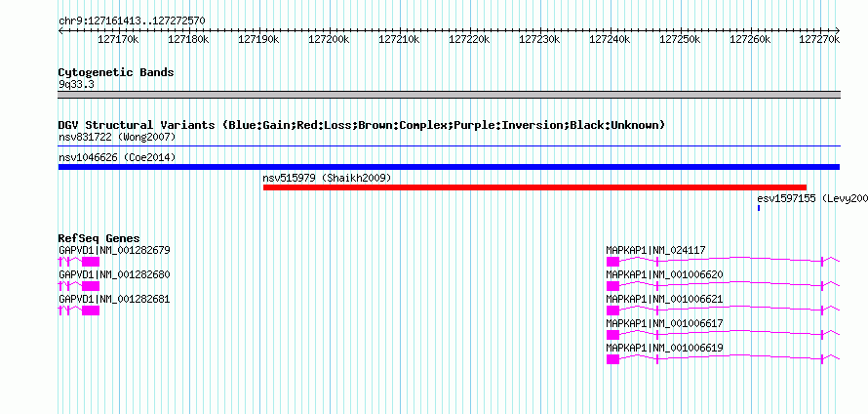Click ruler tick label 127270k
Screen dimensions: 868x414
(820, 39)
